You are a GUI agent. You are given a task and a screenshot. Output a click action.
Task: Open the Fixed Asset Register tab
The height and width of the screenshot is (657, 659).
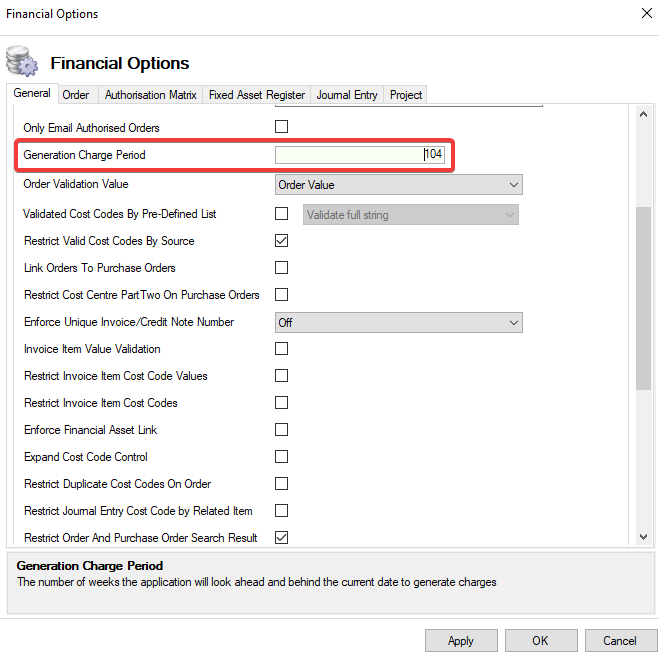coord(257,95)
